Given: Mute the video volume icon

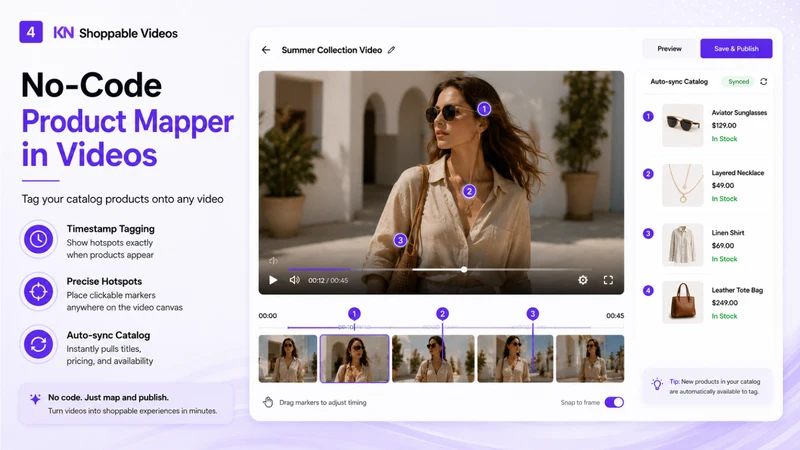Looking at the screenshot, I should coord(294,280).
